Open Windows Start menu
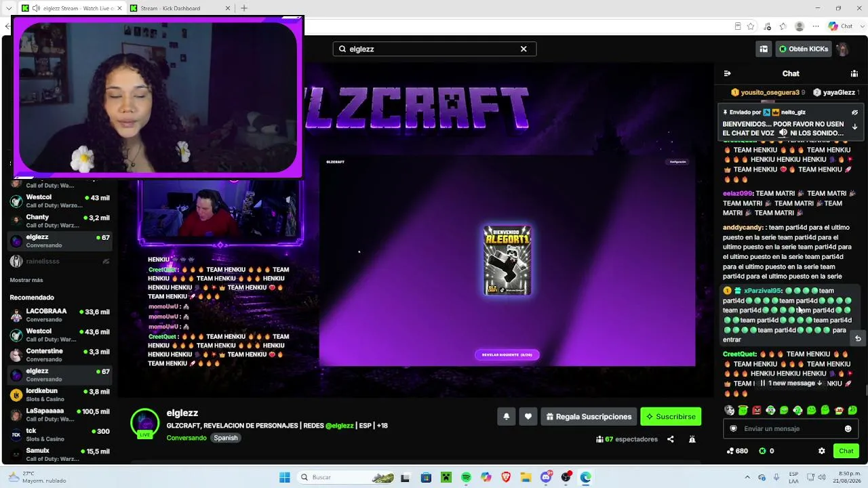The width and height of the screenshot is (868, 488). [x=285, y=477]
